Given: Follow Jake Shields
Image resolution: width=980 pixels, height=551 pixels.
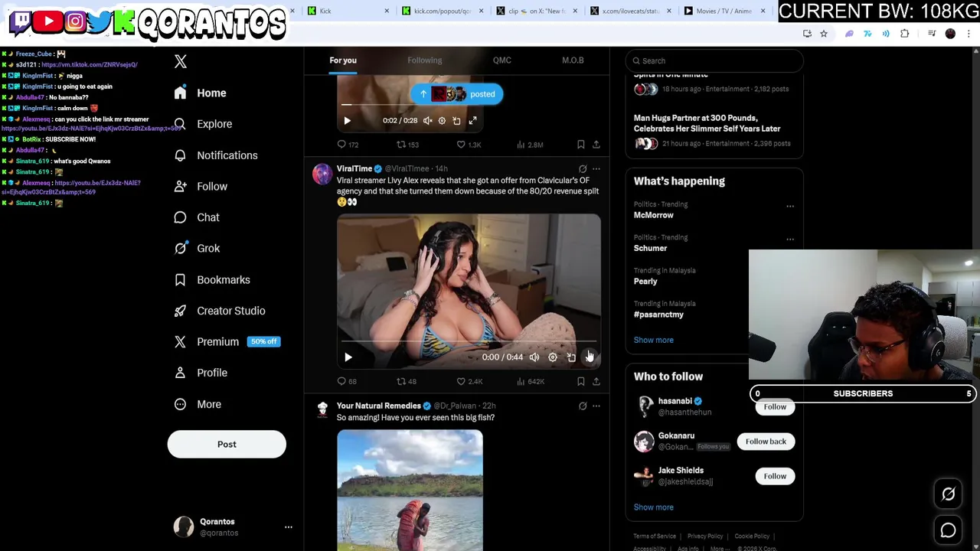Looking at the screenshot, I should 775,476.
